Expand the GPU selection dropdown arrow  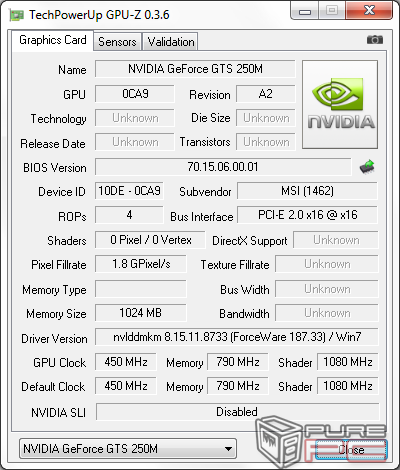point(228,449)
